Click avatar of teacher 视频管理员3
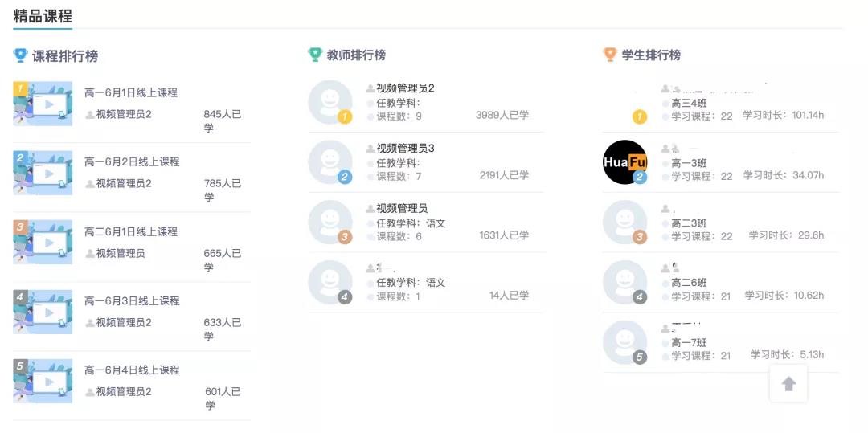The image size is (868, 433). tap(330, 162)
